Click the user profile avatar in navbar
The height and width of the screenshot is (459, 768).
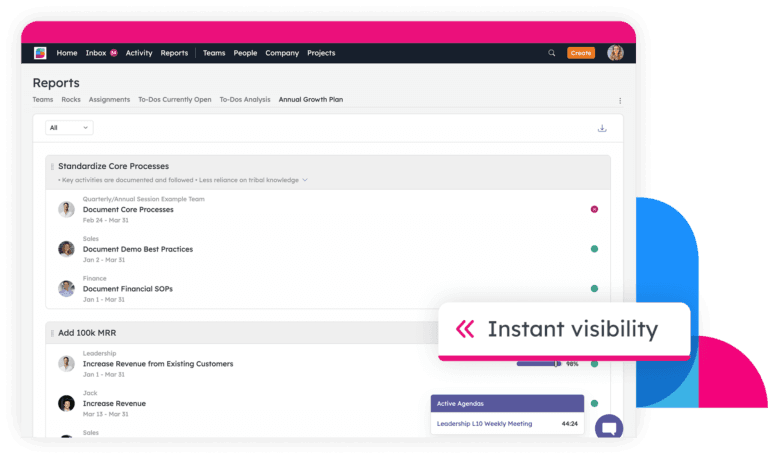click(615, 53)
